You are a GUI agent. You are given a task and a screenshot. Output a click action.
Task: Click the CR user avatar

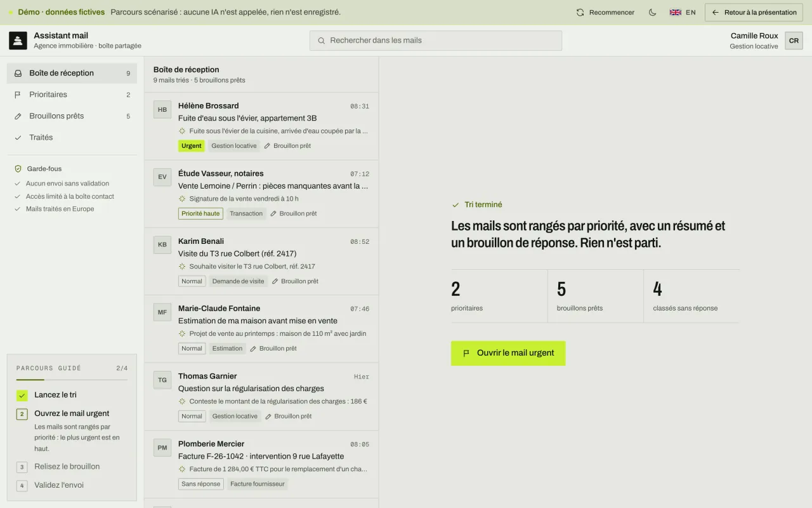click(x=794, y=41)
